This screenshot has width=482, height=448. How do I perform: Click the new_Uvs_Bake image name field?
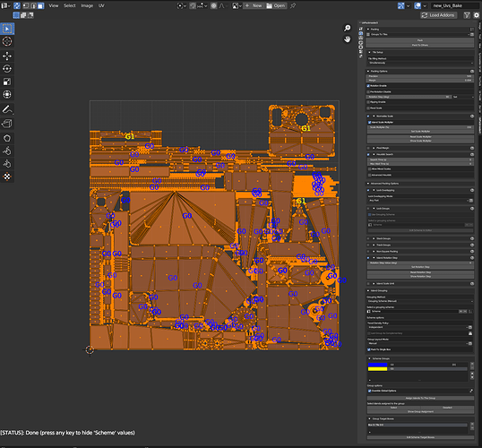pyautogui.click(x=454, y=5)
